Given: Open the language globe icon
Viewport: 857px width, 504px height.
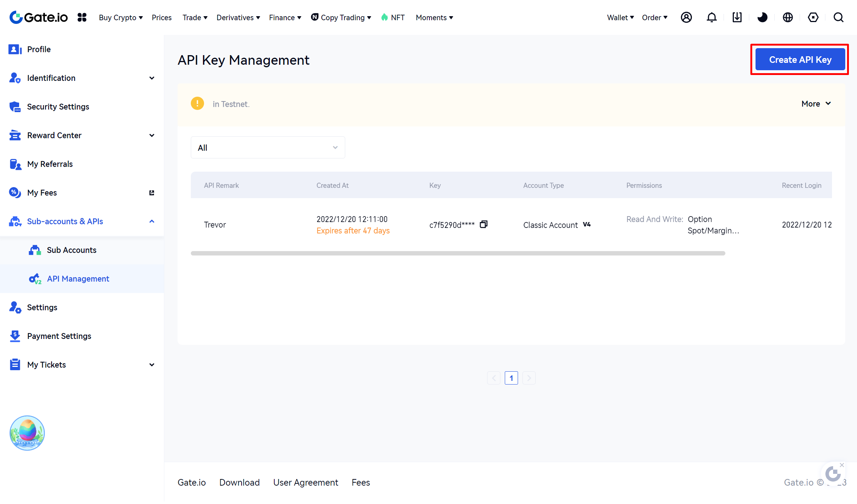Looking at the screenshot, I should coord(788,17).
